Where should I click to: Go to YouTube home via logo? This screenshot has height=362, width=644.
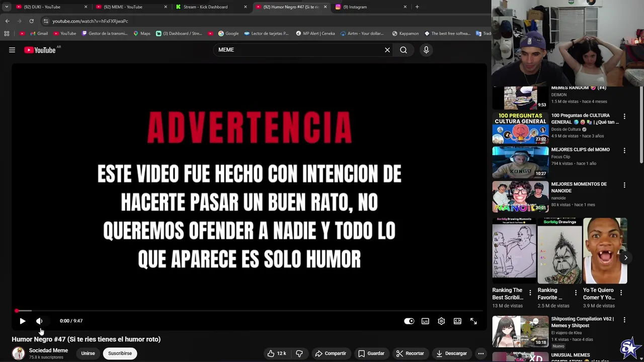40,50
